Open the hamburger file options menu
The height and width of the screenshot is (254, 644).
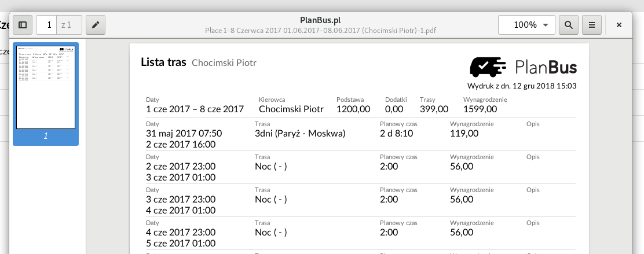tap(592, 25)
